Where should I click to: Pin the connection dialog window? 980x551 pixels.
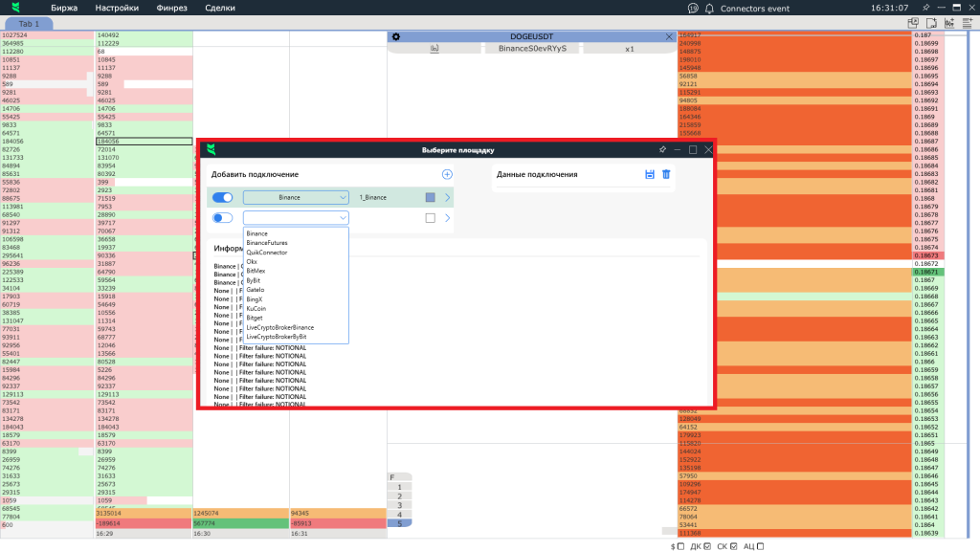click(661, 150)
